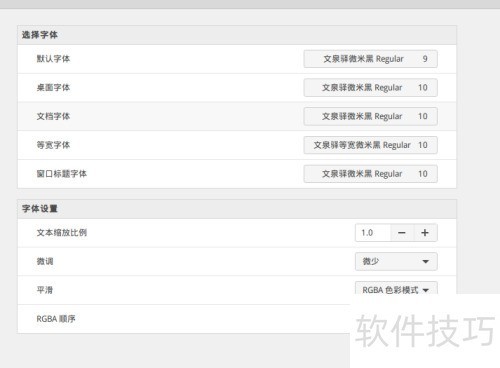500x368 pixels.
Task: Expand the 微调 hinting dropdown
Action: 396,261
